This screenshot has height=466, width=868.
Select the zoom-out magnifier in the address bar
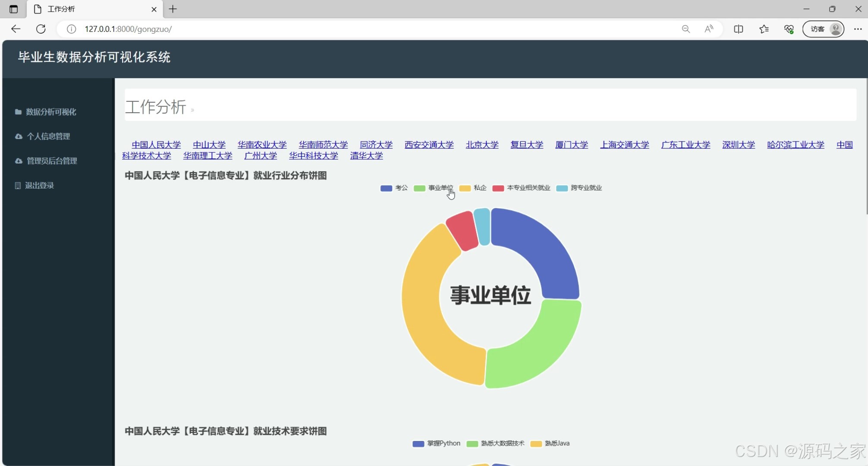point(686,29)
